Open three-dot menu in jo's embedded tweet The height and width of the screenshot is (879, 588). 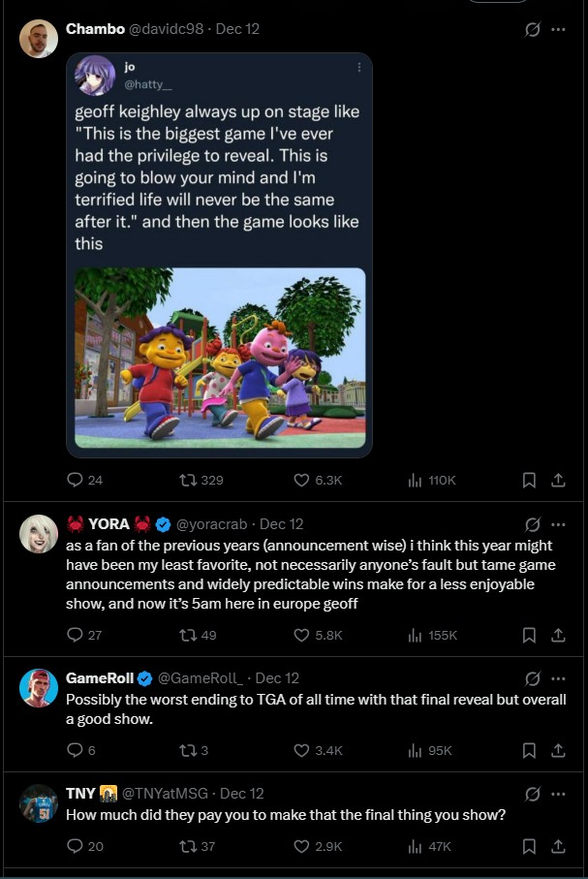(359, 67)
